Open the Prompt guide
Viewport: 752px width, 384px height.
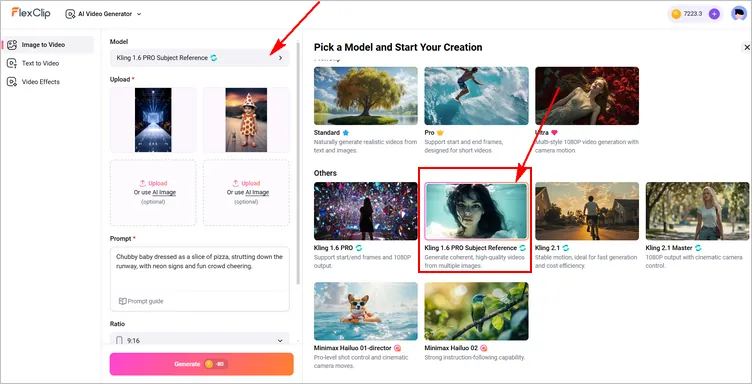click(x=141, y=301)
